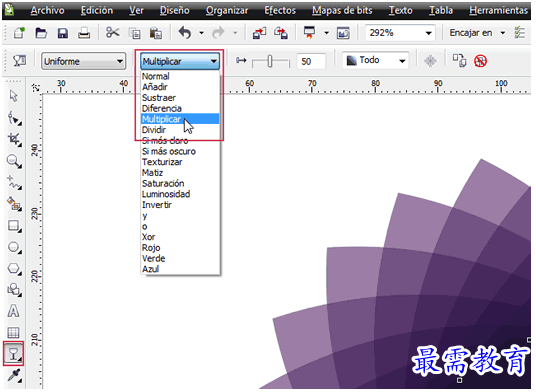Select the Polygon tool
This screenshot has height=392, width=536.
coord(14,269)
